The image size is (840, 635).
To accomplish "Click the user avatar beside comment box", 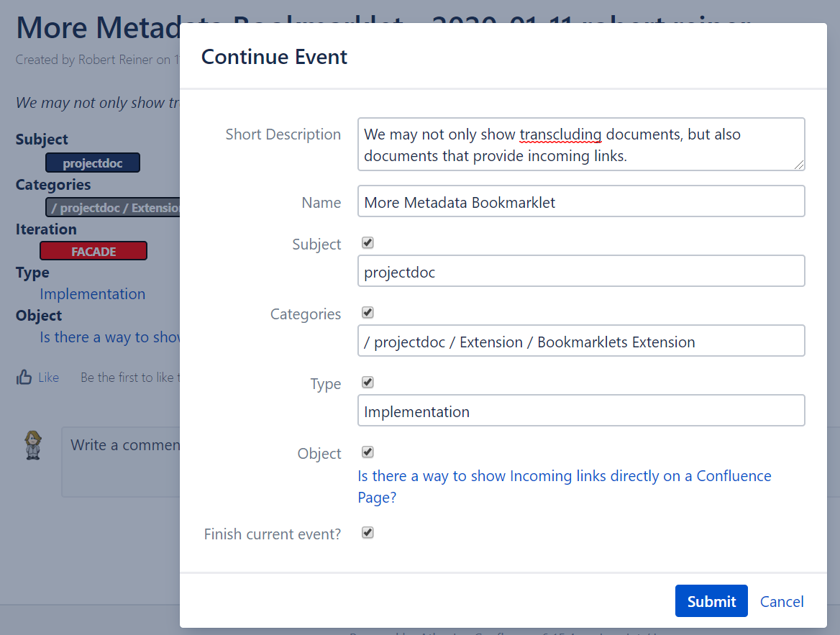I will 33,445.
